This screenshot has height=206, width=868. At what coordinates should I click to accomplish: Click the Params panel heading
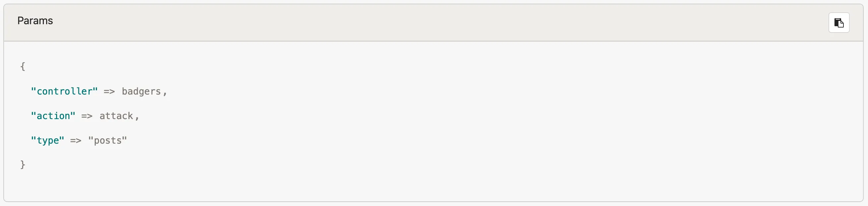pyautogui.click(x=35, y=21)
